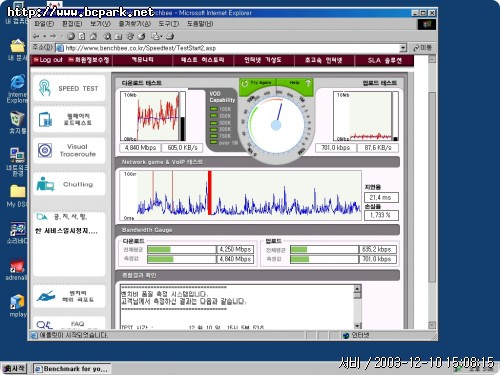Viewport: 500px width, 375px height.
Task: Open the SLA 솔루션 navigation tab
Action: [x=384, y=60]
